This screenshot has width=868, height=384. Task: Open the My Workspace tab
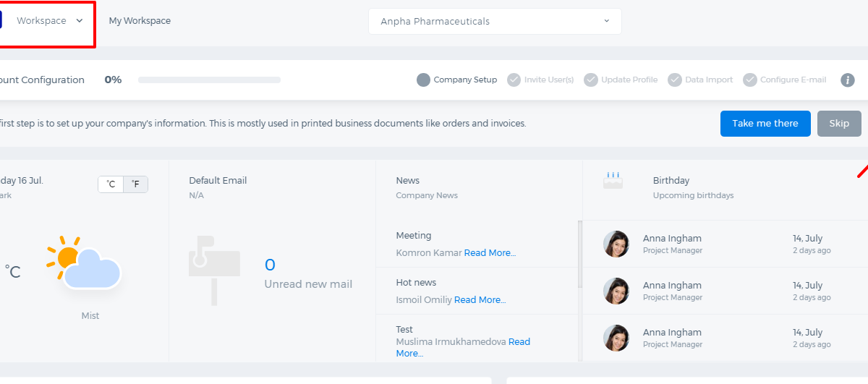point(140,21)
